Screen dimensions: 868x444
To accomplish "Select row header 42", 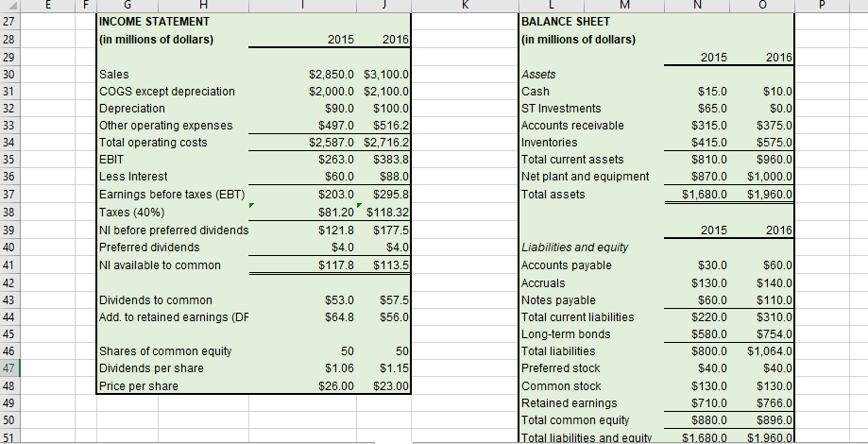I will coord(10,282).
